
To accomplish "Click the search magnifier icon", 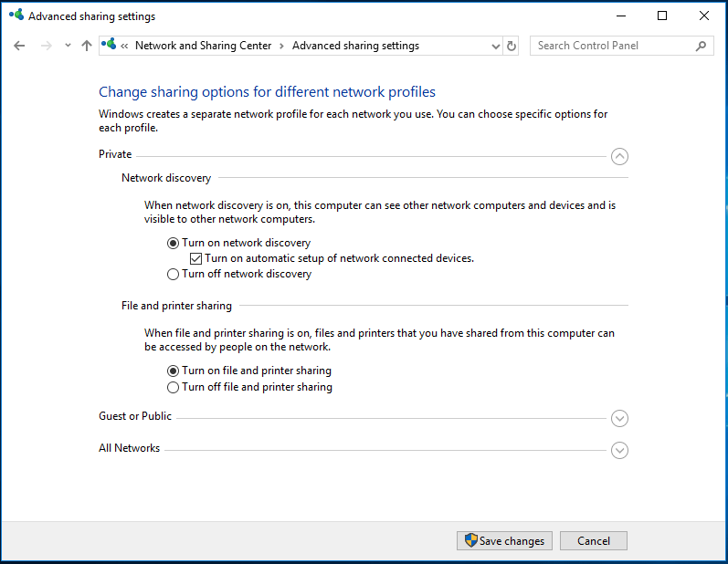I will pyautogui.click(x=702, y=46).
